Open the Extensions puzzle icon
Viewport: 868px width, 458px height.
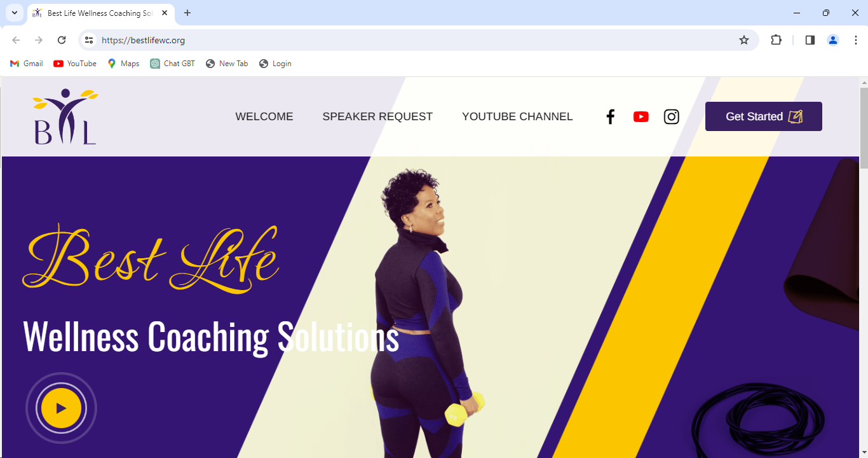click(776, 40)
